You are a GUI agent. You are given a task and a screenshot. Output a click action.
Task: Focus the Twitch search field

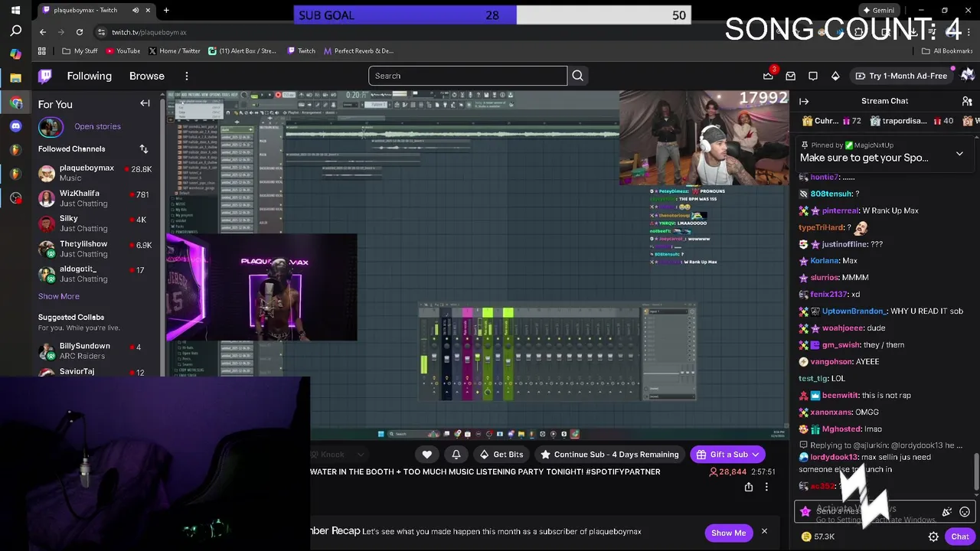tap(468, 76)
